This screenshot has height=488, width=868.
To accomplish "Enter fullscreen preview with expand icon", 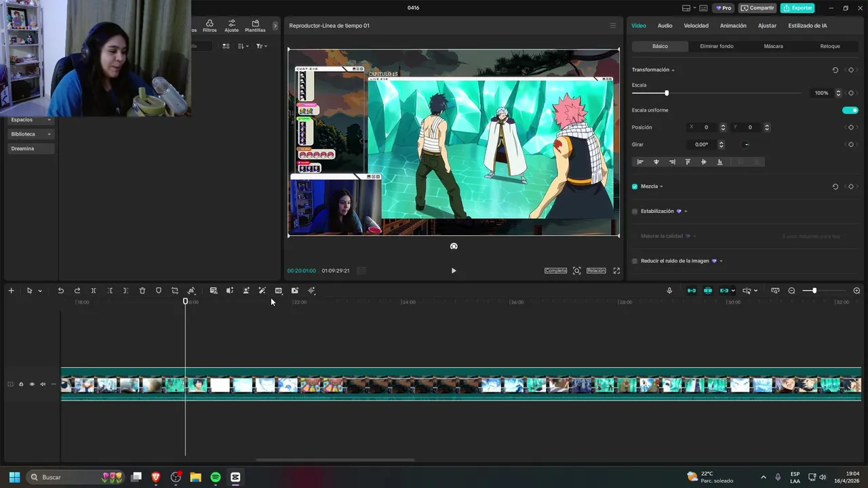I will click(x=616, y=270).
